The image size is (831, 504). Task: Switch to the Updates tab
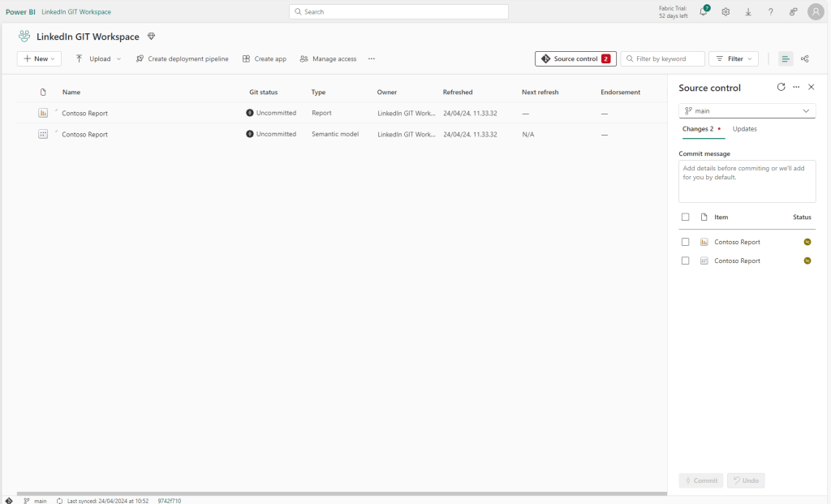pos(744,129)
